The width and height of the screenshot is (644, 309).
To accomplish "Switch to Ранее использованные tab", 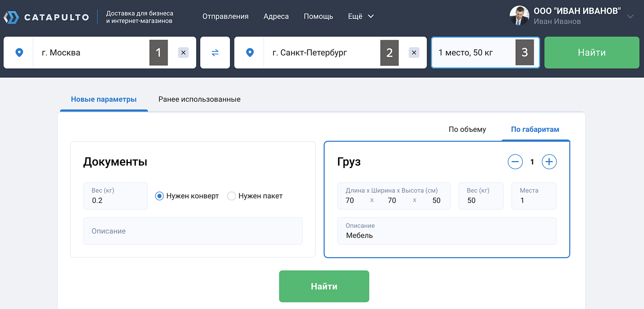I will tap(199, 99).
